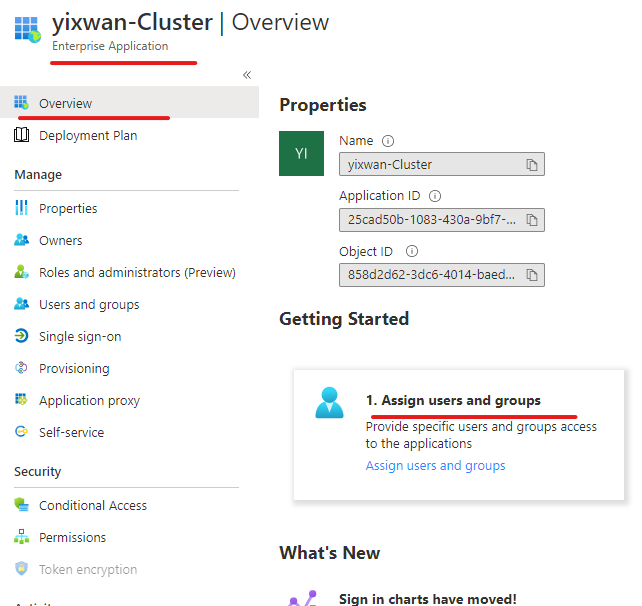Image resolution: width=642 pixels, height=606 pixels.
Task: Open the Overview menu item
Action: [129, 102]
